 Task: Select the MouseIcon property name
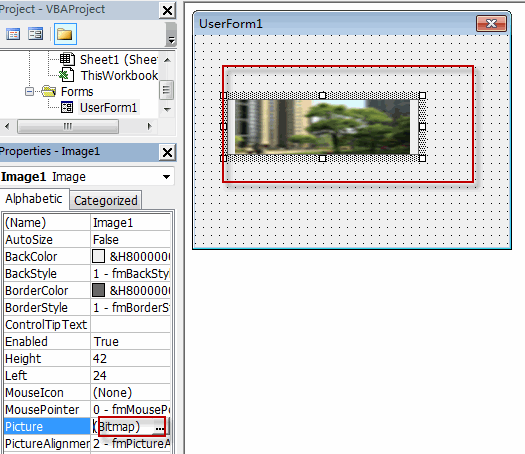(x=47, y=392)
